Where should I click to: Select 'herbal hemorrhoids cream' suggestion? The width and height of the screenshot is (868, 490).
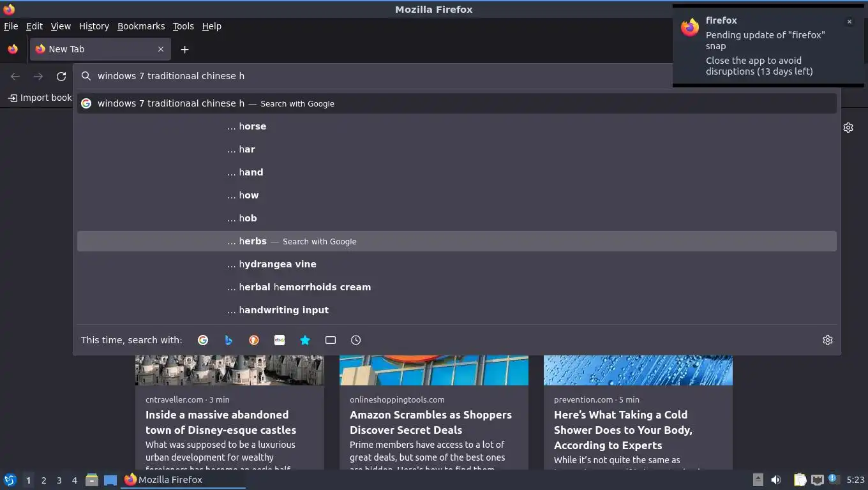pyautogui.click(x=457, y=287)
